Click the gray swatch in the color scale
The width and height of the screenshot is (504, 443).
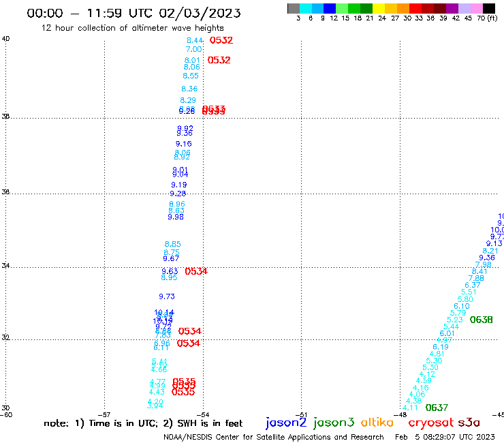tap(294, 8)
